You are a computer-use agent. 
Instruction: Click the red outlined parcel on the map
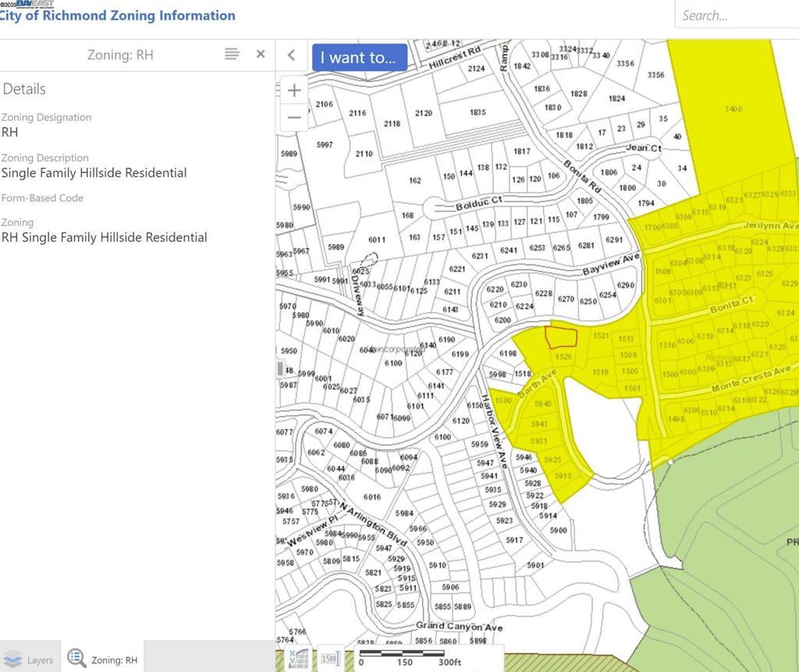pos(560,337)
